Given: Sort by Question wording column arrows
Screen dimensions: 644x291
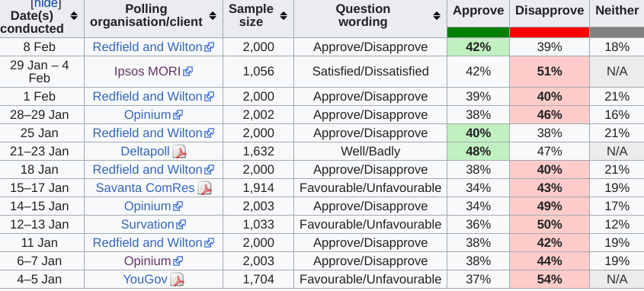Looking at the screenshot, I should click(437, 16).
